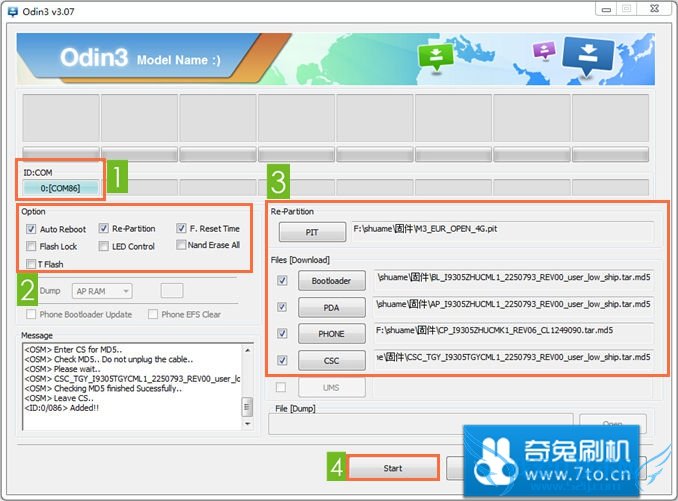This screenshot has height=501, width=678.
Task: Click the PHONE file button
Action: (332, 334)
